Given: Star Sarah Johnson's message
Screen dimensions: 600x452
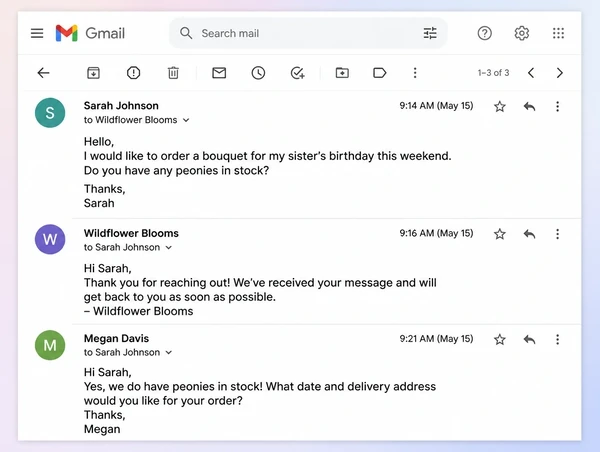Looking at the screenshot, I should (x=500, y=106).
